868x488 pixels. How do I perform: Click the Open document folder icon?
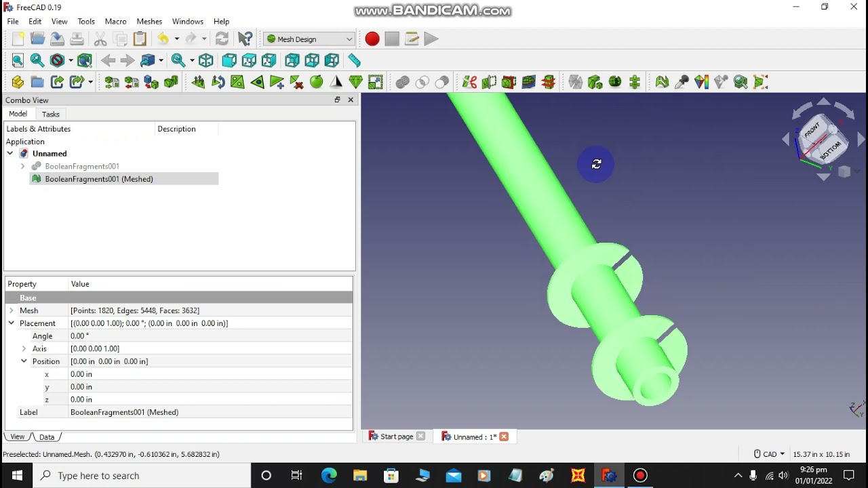tap(37, 39)
